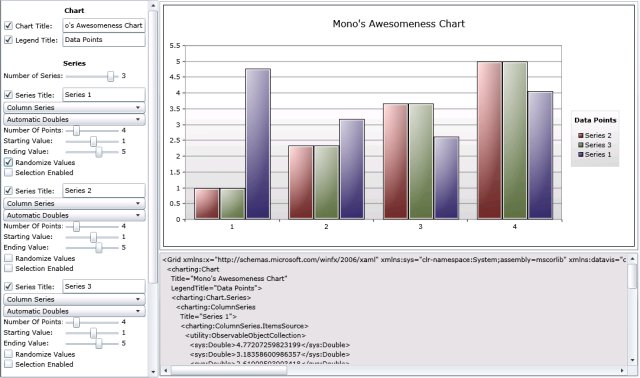Click the Legend Title text field
Viewport: 640px width, 378px height.
tap(104, 40)
